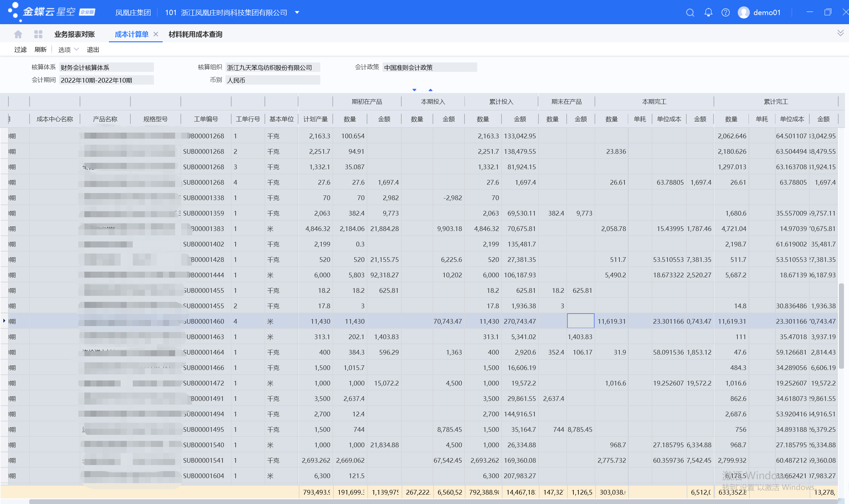Screen dimensions: 849x504
Task: Click the 过滤 toolbar button
Action: [x=21, y=50]
